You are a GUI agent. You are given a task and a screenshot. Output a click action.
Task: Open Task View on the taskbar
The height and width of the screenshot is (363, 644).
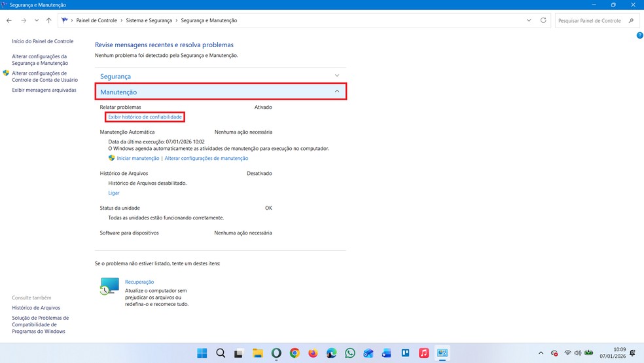(239, 353)
